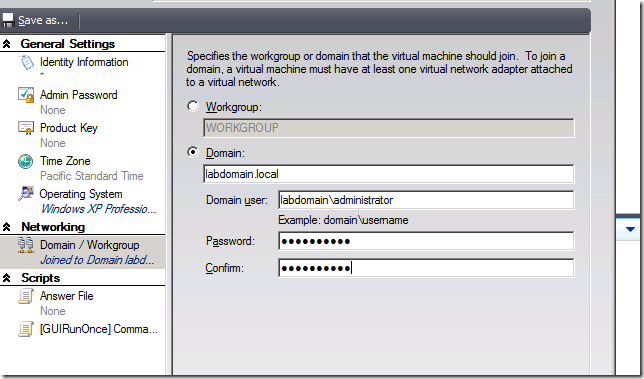Click the GUIRunOnce Commands script icon
Screen dimensions: 644x379
(x=26, y=329)
